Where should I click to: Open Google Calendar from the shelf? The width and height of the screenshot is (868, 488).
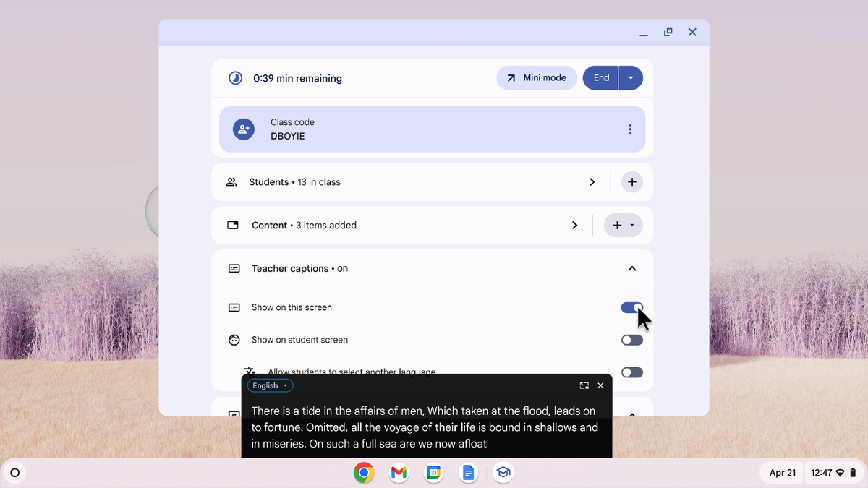[433, 474]
